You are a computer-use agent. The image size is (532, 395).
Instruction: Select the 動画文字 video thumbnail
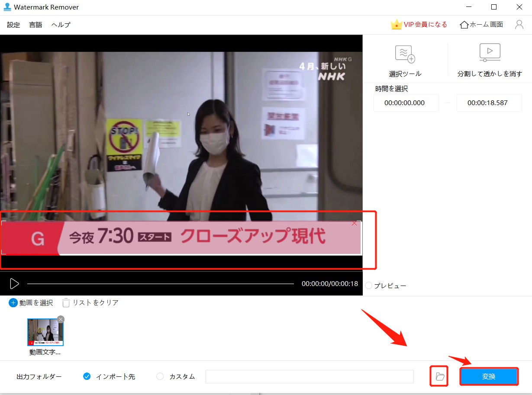click(45, 332)
